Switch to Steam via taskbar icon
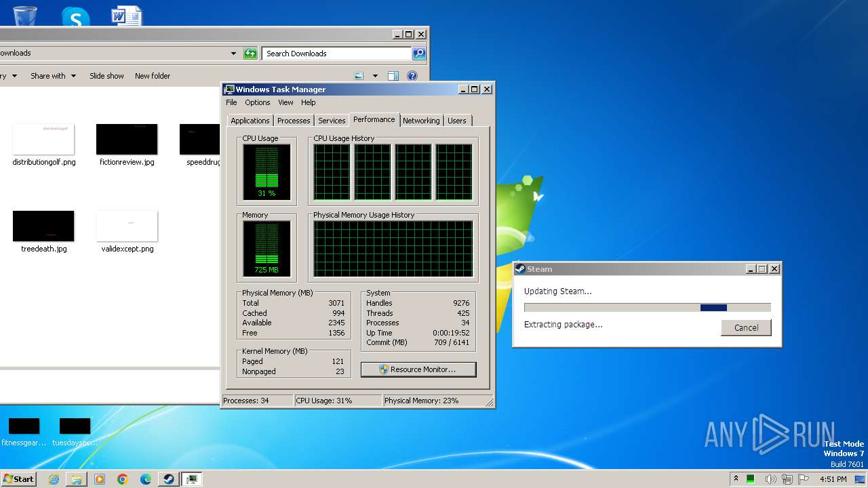This screenshot has height=488, width=868. (x=168, y=479)
